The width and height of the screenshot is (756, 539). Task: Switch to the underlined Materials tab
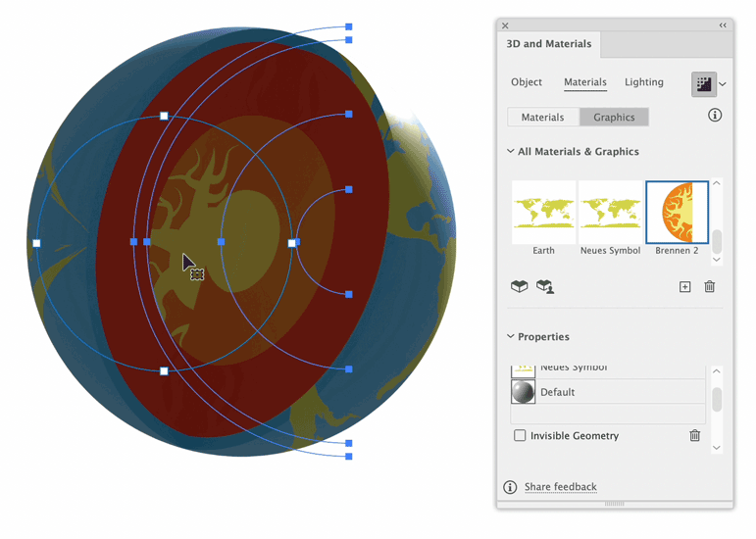tap(584, 82)
